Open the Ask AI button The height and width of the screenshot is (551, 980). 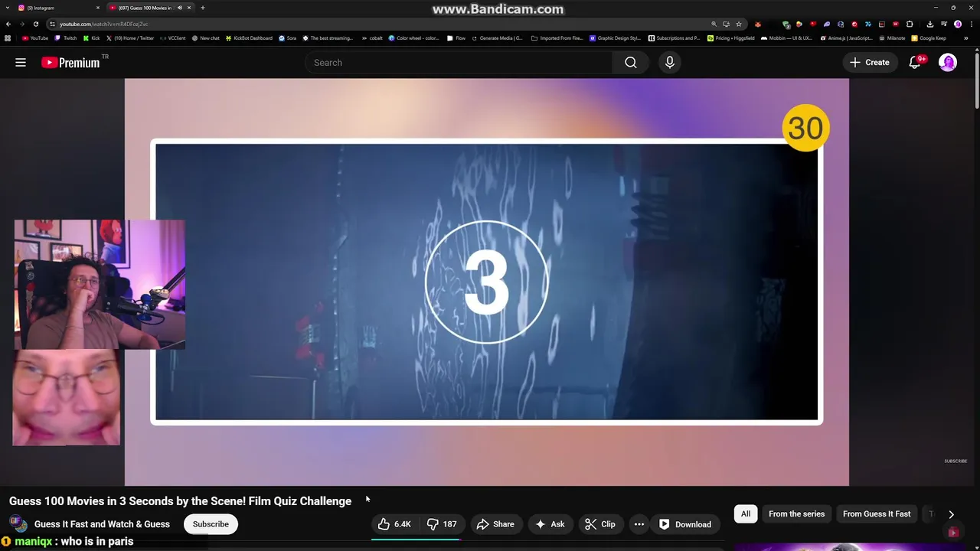550,524
